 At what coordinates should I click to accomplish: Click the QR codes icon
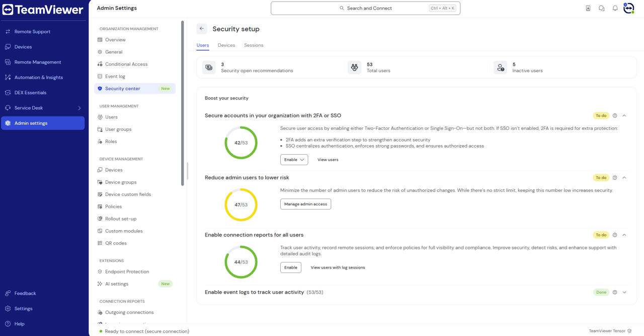100,243
